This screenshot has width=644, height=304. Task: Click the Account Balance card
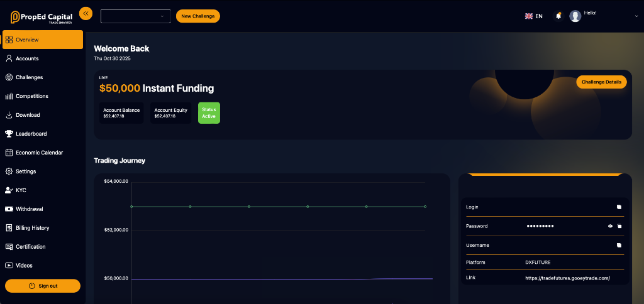coord(121,113)
